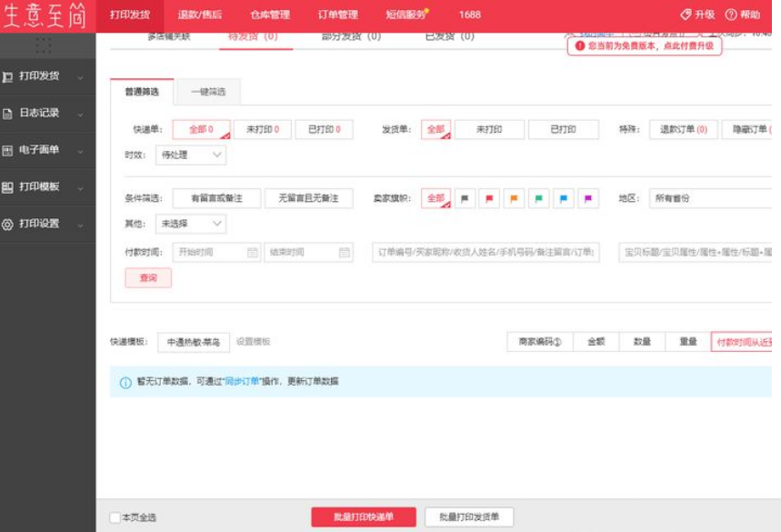This screenshot has height=532, width=781.
Task: Click the calendar icon in 开始时间 field
Action: 253,253
